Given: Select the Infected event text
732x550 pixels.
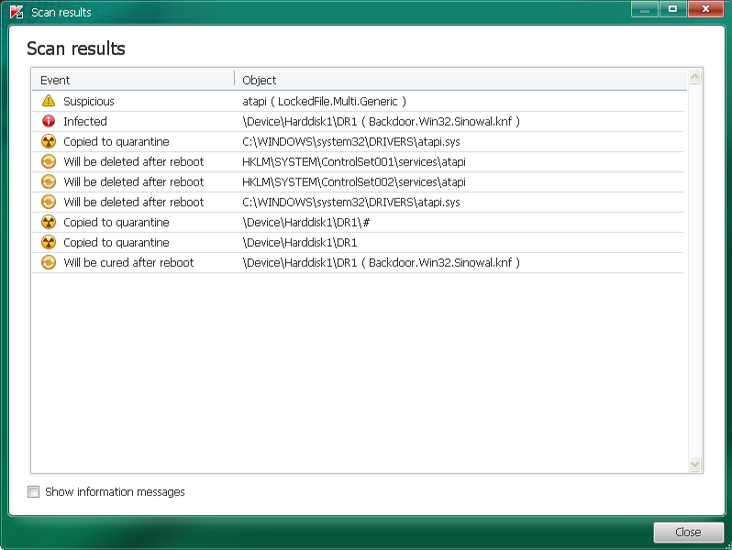Looking at the screenshot, I should (x=85, y=121).
